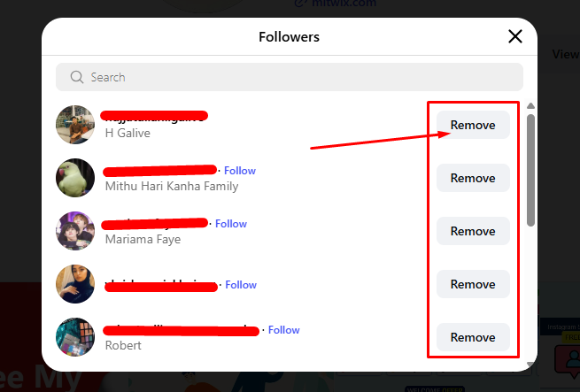Remove follower Mariama Faye
Image resolution: width=580 pixels, height=392 pixels.
pos(473,231)
